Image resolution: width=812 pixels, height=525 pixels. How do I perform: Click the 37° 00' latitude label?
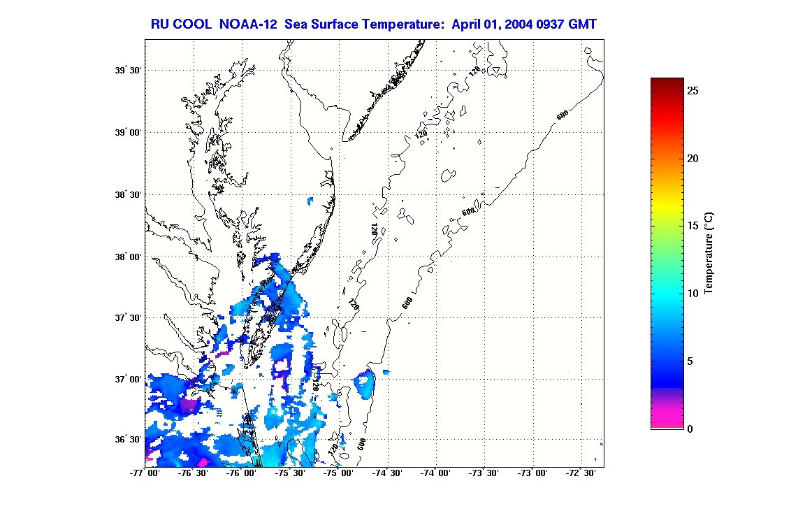128,380
